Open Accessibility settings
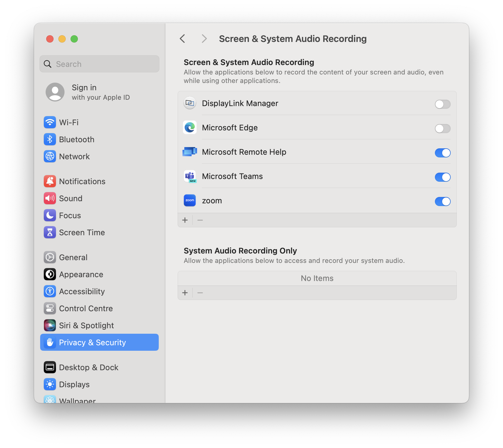Image resolution: width=503 pixels, height=448 pixels. 99,291
